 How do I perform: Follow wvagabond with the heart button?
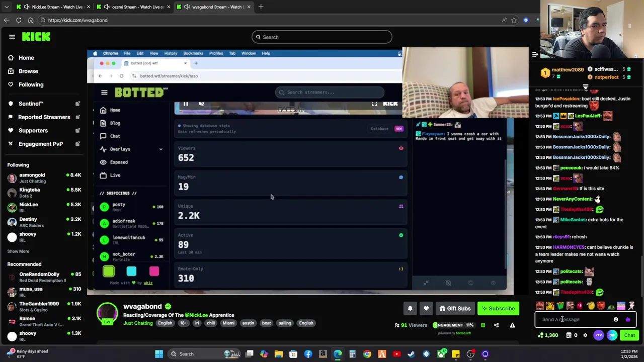click(x=426, y=308)
